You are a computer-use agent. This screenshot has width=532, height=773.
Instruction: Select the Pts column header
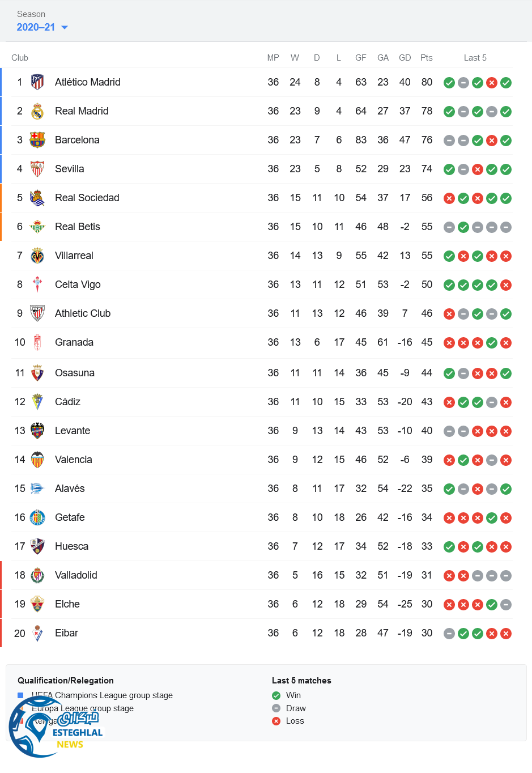[427, 58]
